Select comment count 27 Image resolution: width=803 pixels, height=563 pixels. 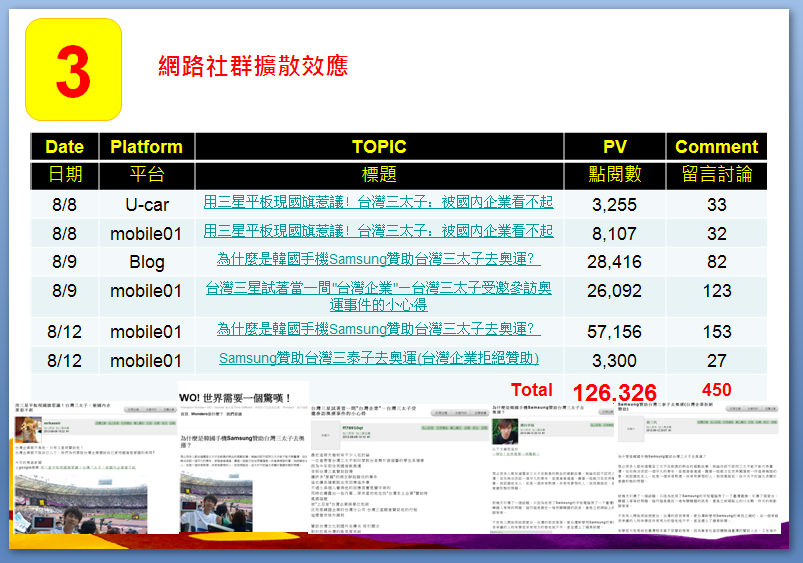[x=716, y=361]
